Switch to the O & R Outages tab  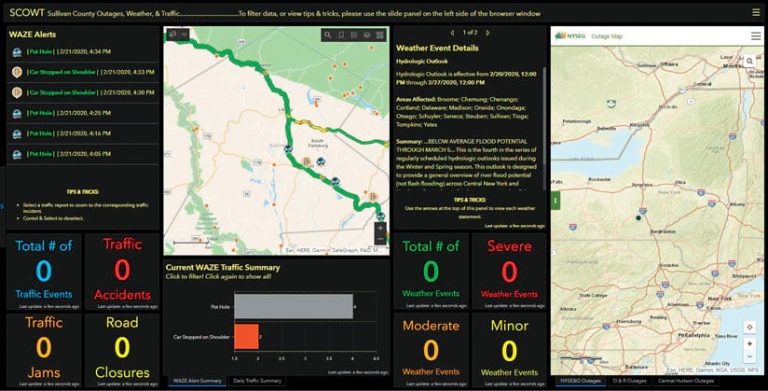pyautogui.click(x=629, y=381)
